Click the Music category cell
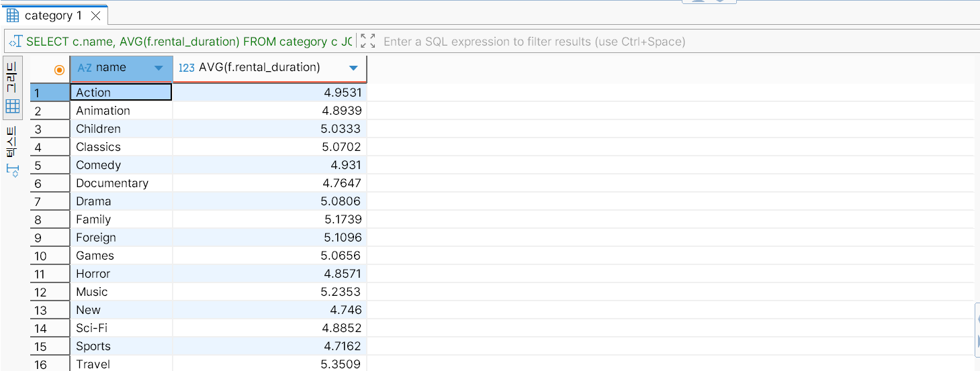The width and height of the screenshot is (980, 371). (92, 292)
